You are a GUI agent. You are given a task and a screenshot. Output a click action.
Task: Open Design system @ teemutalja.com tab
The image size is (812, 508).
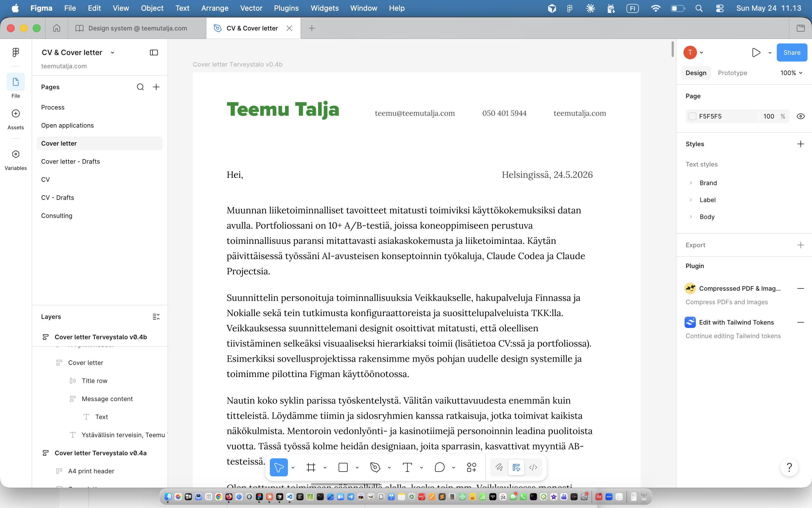(137, 28)
